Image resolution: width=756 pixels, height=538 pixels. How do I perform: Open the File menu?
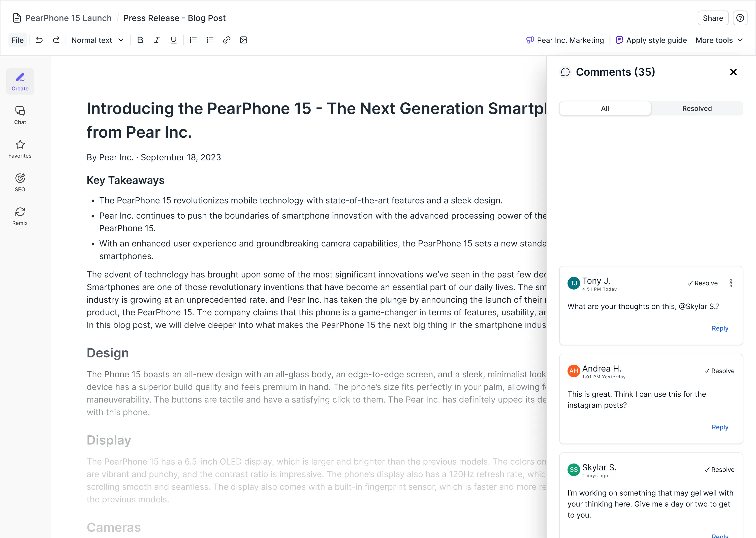(x=18, y=40)
